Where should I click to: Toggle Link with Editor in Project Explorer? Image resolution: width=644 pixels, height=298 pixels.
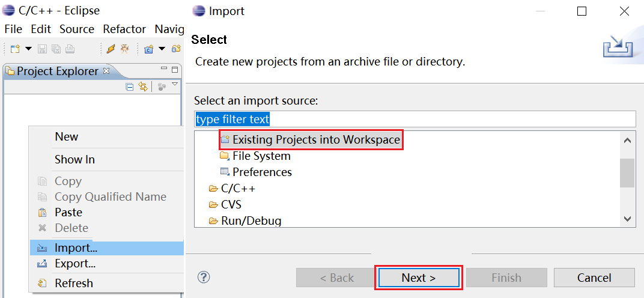pyautogui.click(x=143, y=87)
